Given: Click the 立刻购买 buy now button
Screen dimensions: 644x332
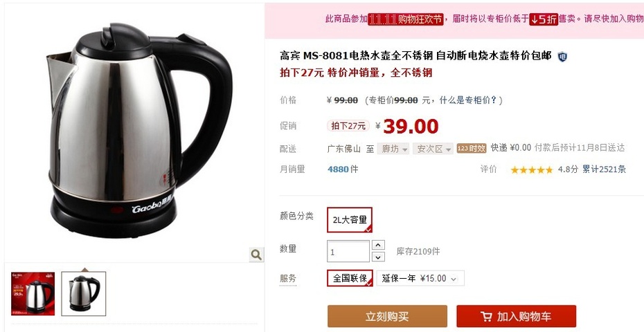Looking at the screenshot, I should click(x=387, y=316).
